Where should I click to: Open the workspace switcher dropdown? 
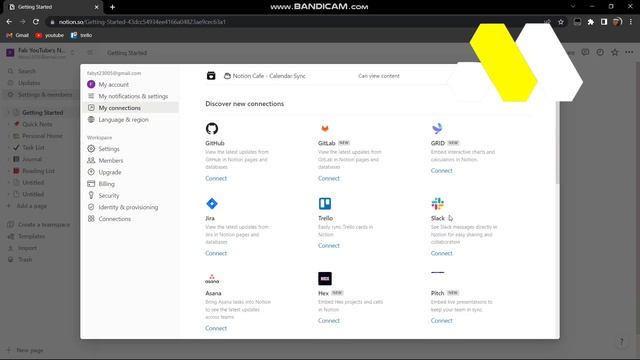40,52
